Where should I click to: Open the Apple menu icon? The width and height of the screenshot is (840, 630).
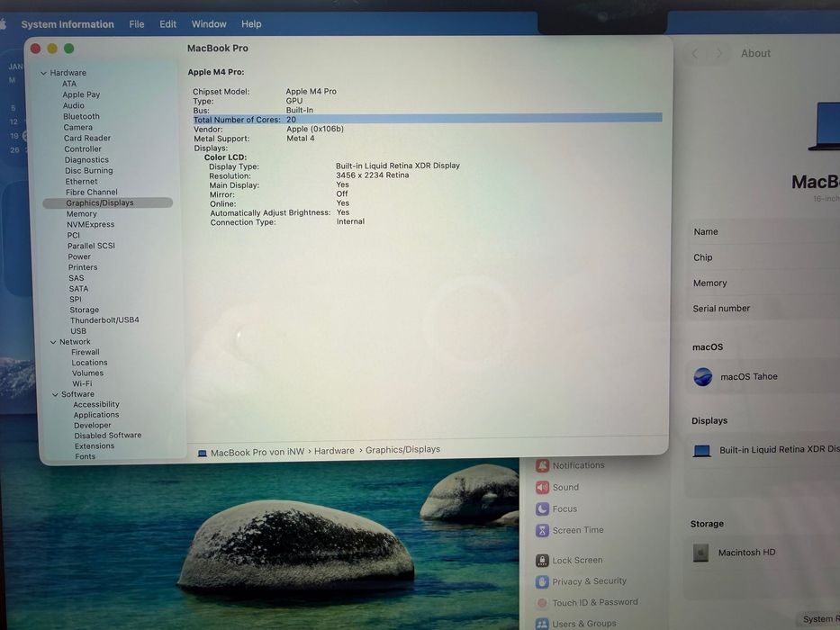pyautogui.click(x=3, y=24)
